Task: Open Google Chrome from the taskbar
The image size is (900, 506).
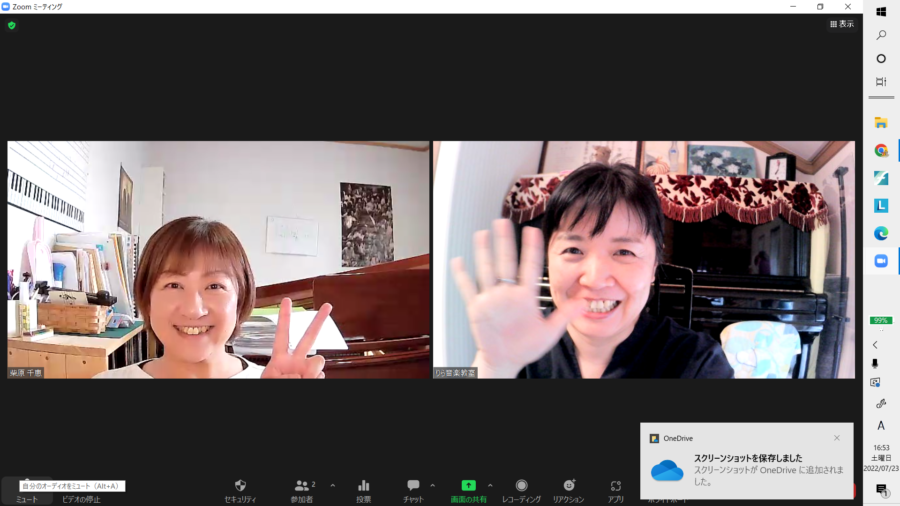Action: (x=881, y=150)
